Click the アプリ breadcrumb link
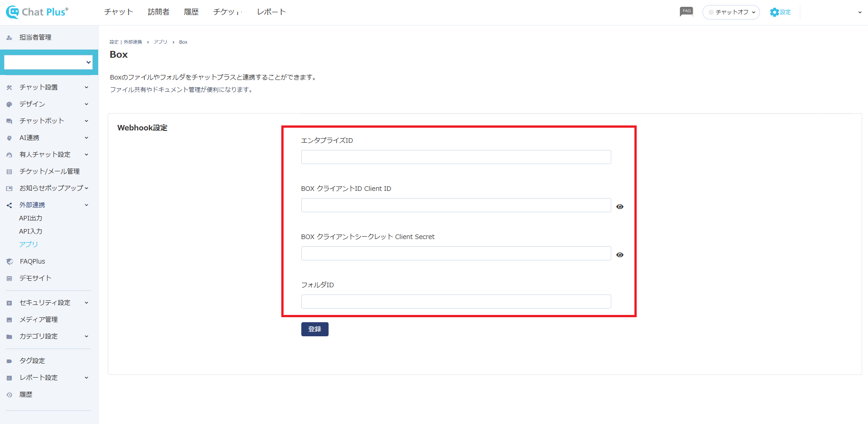The width and height of the screenshot is (868, 424). tap(160, 42)
